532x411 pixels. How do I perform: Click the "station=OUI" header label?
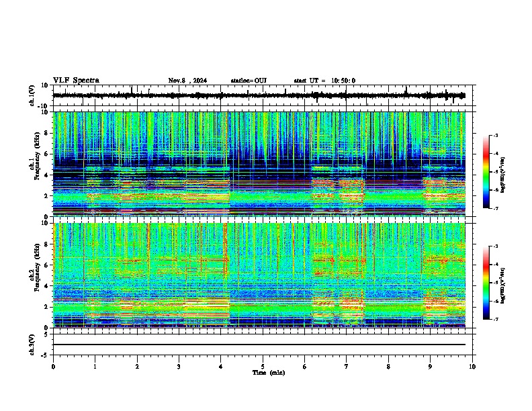[249, 81]
